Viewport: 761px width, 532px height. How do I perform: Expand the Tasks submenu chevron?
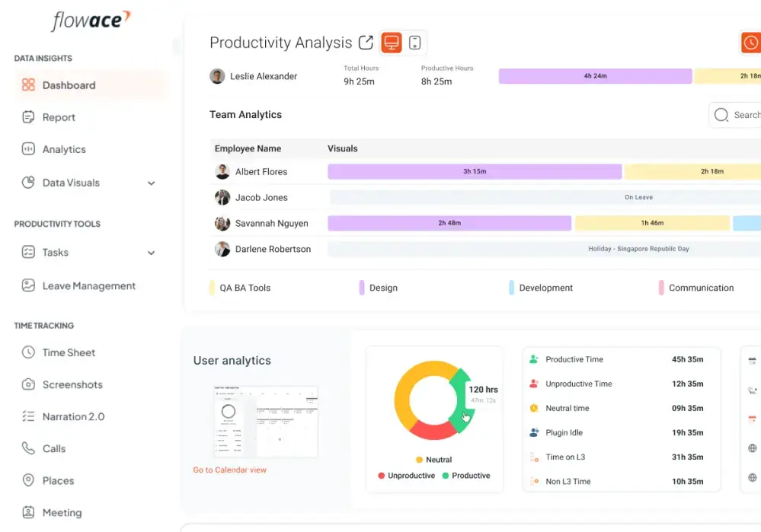(151, 253)
